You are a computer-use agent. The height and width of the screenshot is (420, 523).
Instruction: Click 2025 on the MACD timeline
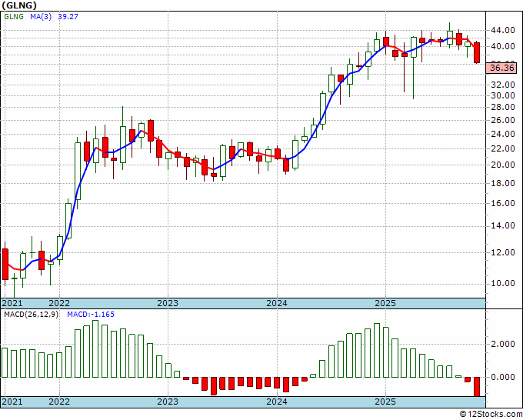tap(385, 402)
